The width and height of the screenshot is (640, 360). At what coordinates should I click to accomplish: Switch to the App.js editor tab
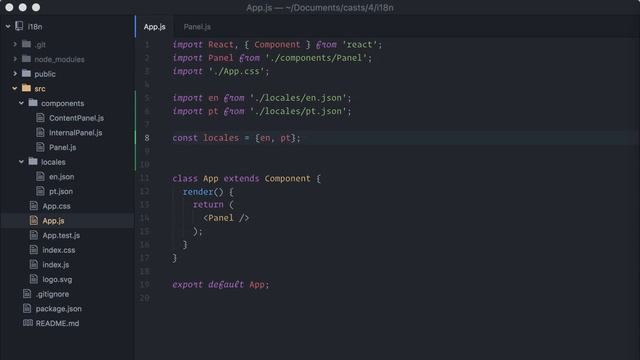(154, 27)
